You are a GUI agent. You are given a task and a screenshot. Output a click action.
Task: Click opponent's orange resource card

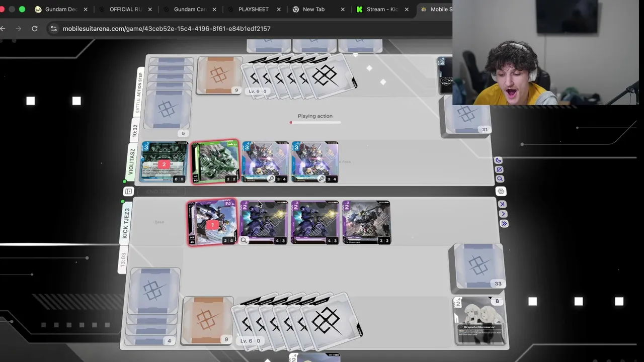coord(219,75)
